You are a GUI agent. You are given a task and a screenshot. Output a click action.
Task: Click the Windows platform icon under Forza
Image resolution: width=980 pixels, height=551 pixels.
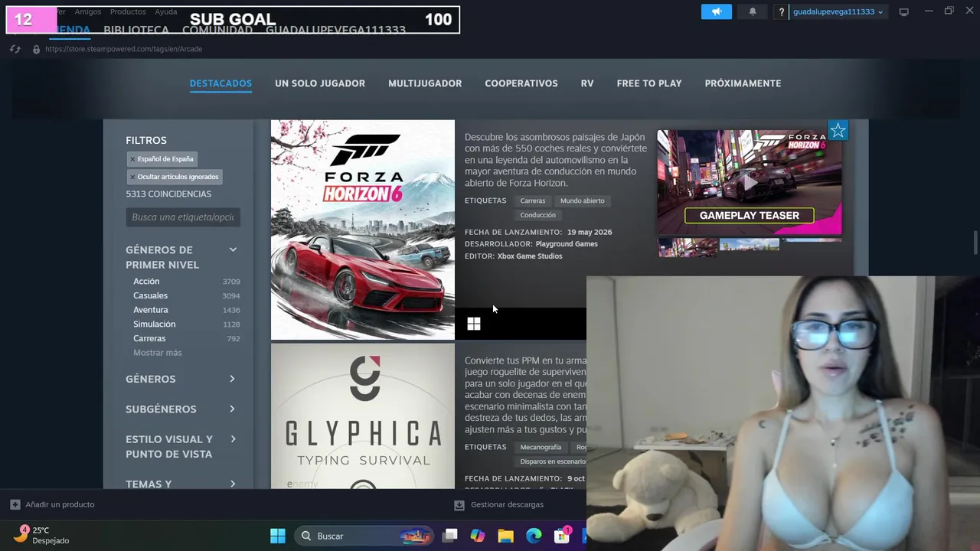474,324
